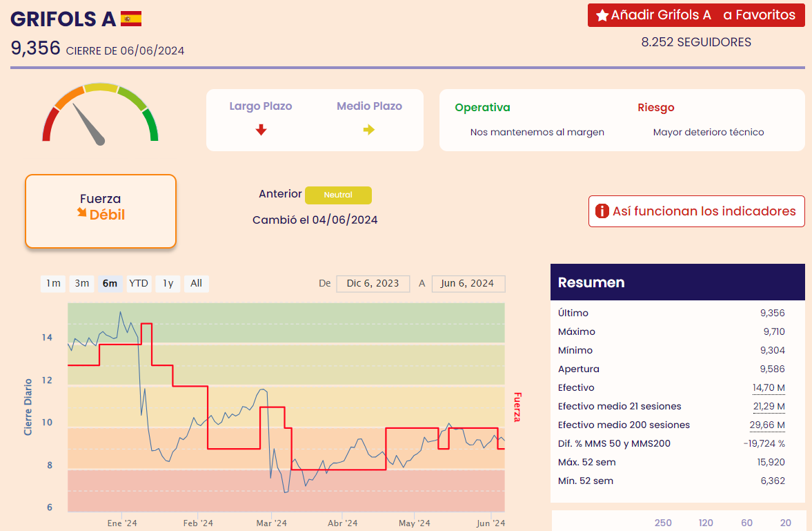Click the Spanish flag icon next to Grifols A

point(131,19)
